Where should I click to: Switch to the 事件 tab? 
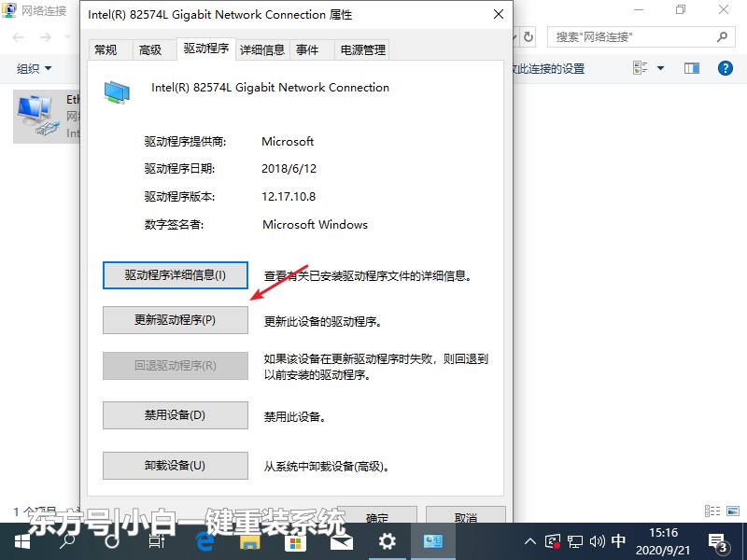[307, 49]
